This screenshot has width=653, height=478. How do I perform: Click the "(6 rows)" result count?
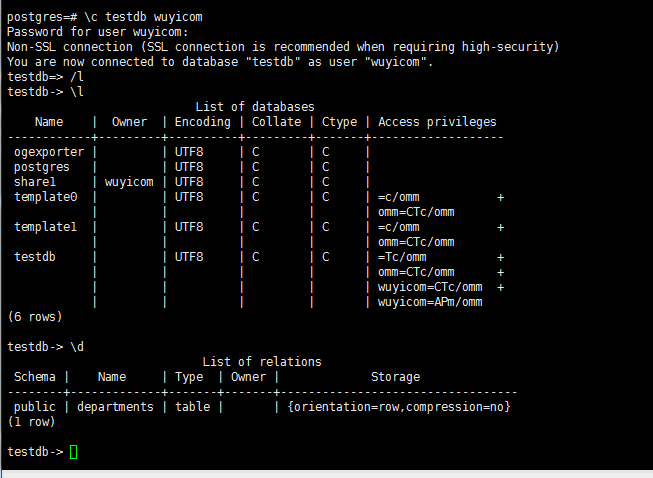[x=35, y=317]
